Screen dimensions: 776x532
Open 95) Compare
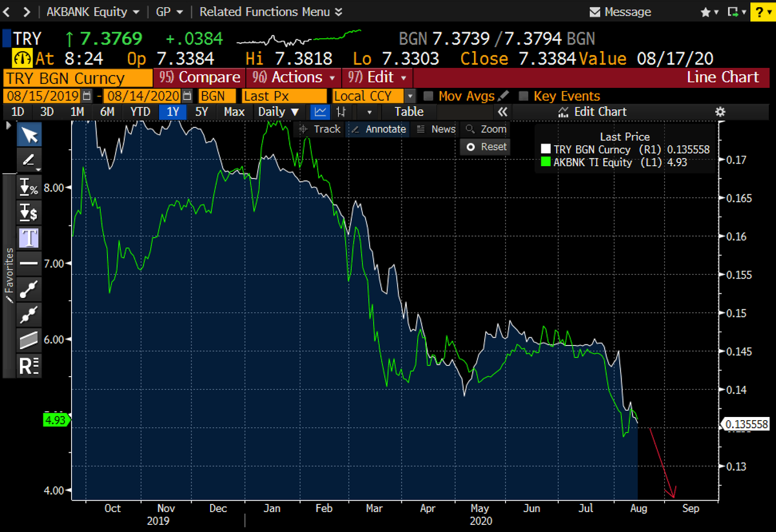tap(199, 77)
